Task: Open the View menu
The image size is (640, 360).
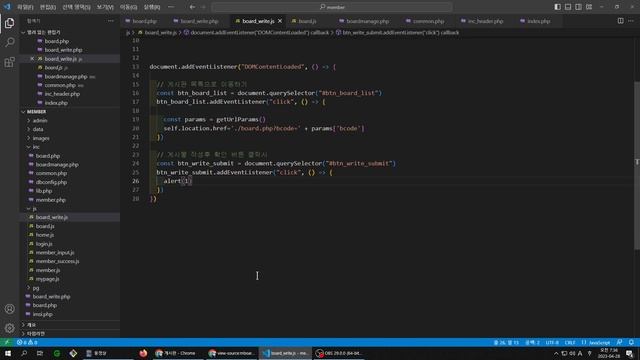Action: tap(105, 7)
